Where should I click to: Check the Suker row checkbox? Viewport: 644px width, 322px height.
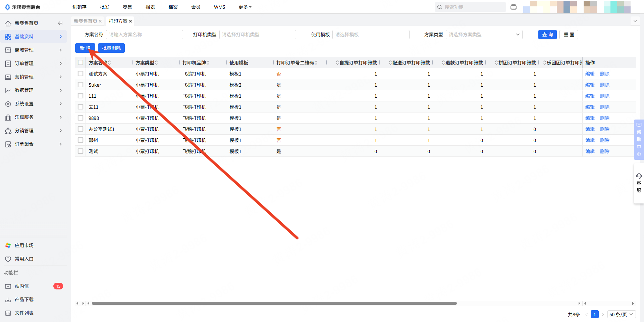click(x=80, y=85)
